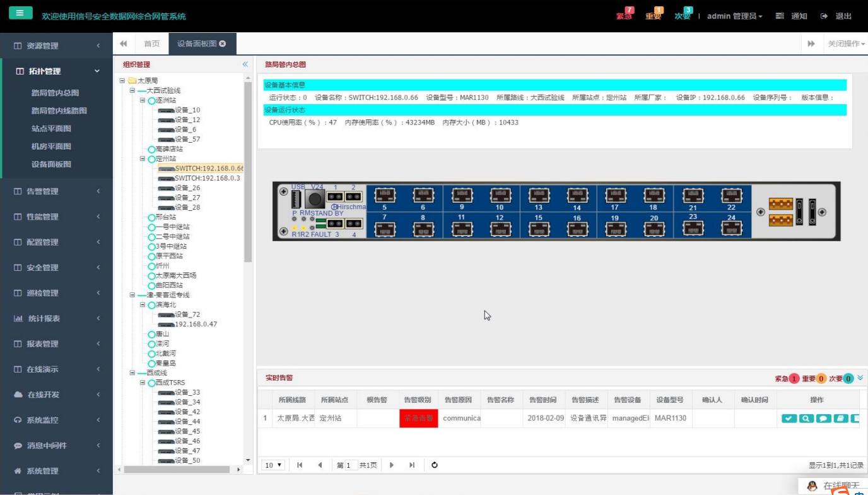Open the 在线开发 cloud menu
This screenshot has height=495, width=868.
pyautogui.click(x=57, y=395)
